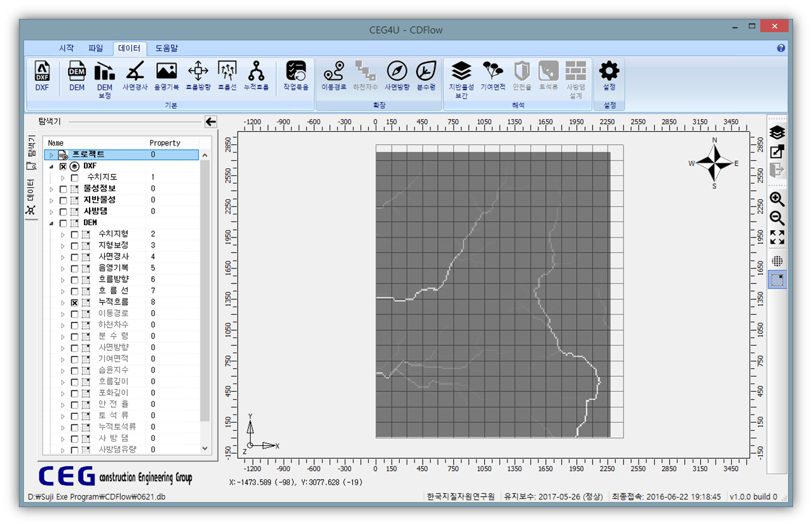Collapse explorer panel with left arrow button
812x526 pixels.
tap(211, 122)
